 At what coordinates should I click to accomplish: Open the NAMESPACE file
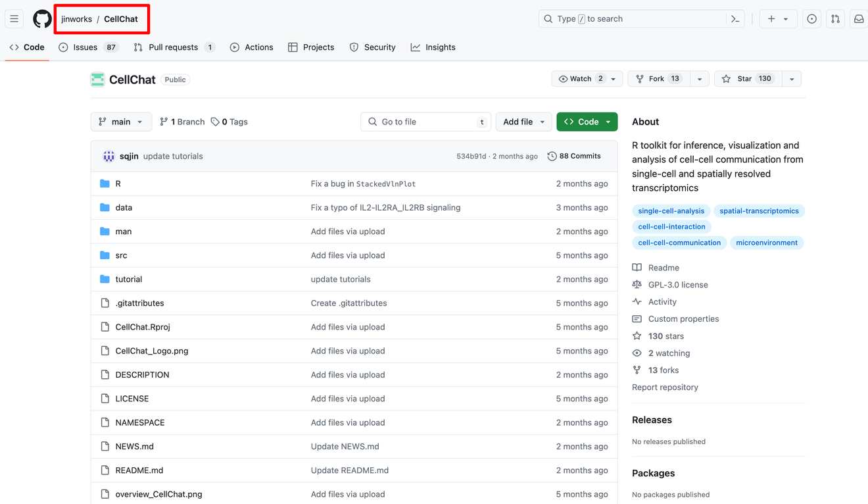click(x=140, y=422)
